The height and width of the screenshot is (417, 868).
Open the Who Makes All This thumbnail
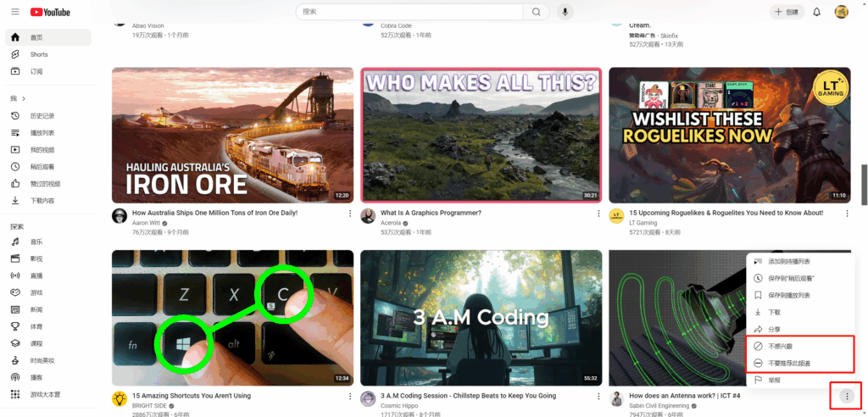(481, 135)
